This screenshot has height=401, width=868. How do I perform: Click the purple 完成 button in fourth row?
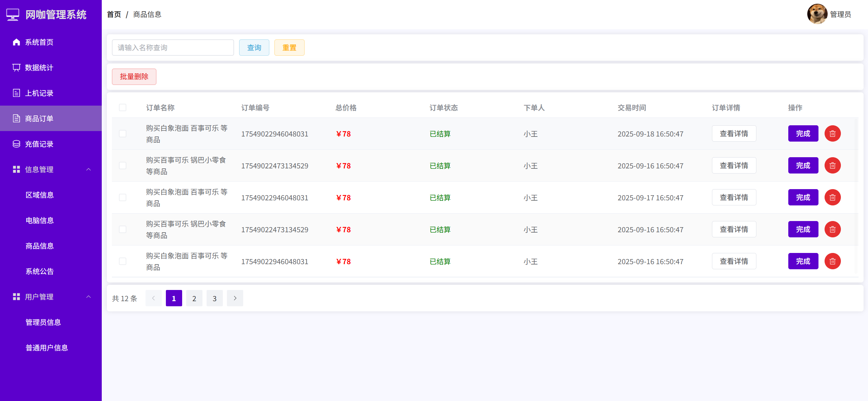803,230
